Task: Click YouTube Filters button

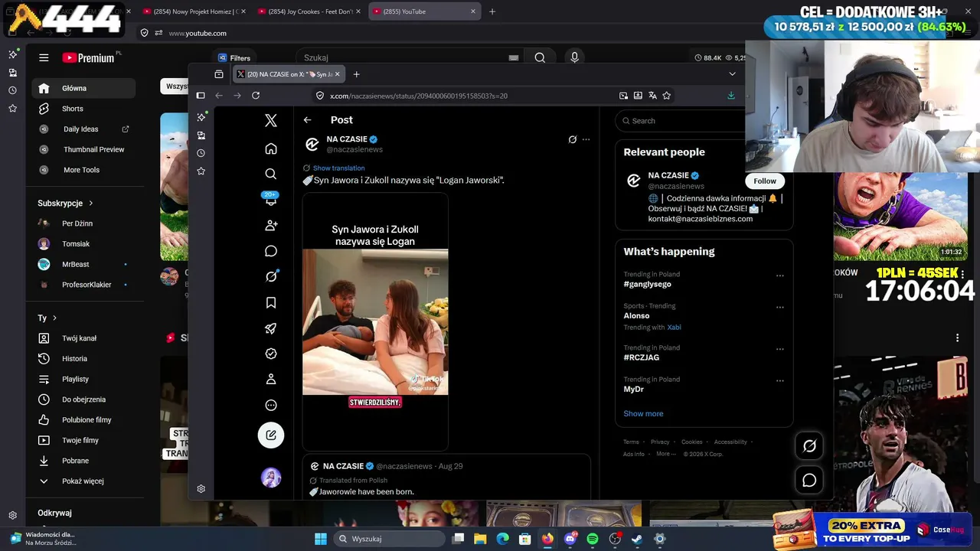Action: point(234,58)
